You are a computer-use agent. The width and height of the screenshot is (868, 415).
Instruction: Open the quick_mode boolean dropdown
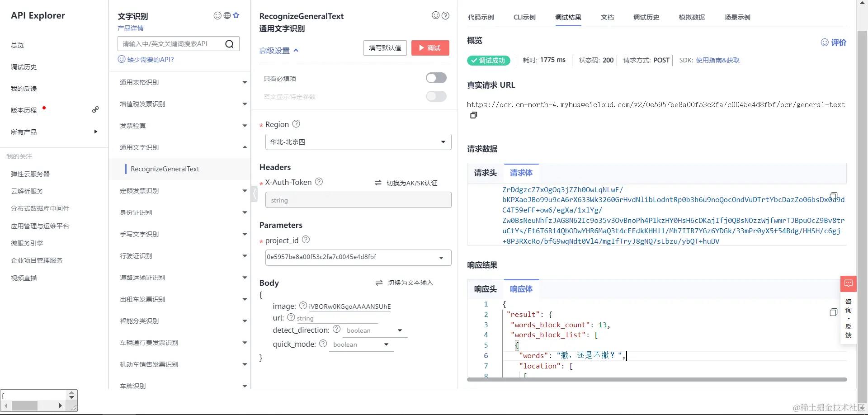tap(361, 344)
